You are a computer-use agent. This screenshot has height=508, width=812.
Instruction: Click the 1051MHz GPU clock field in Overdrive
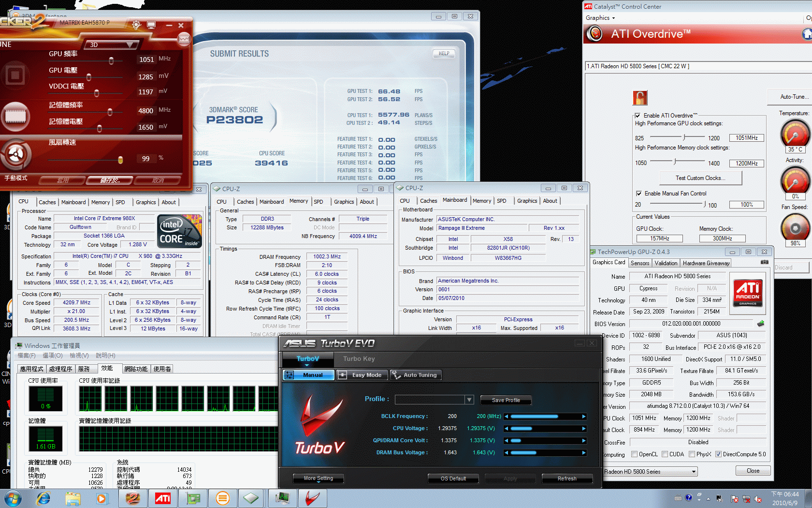point(746,138)
